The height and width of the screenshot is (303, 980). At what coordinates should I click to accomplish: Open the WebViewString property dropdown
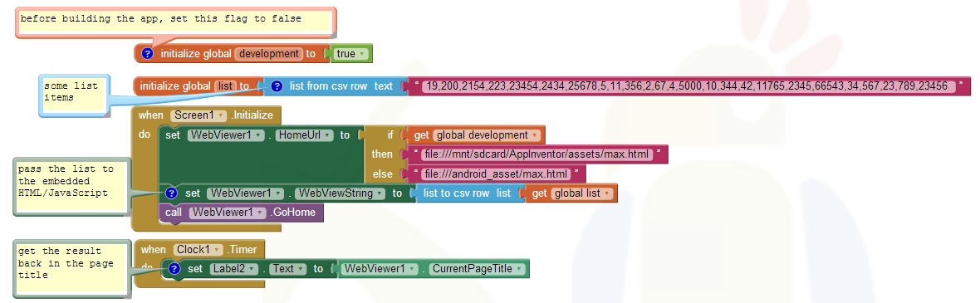coord(340,193)
